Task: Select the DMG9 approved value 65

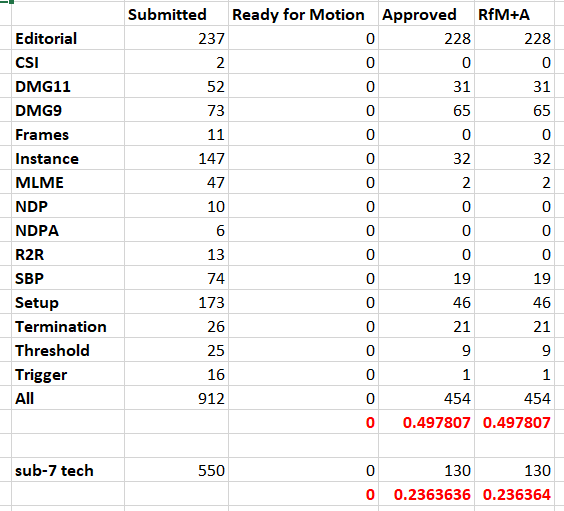Action: coord(426,110)
